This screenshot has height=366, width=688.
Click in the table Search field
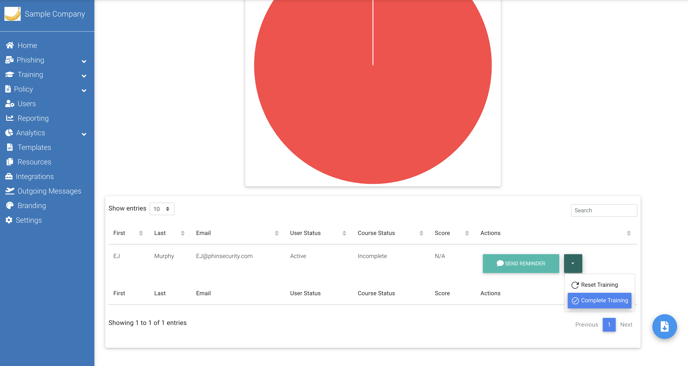(604, 210)
